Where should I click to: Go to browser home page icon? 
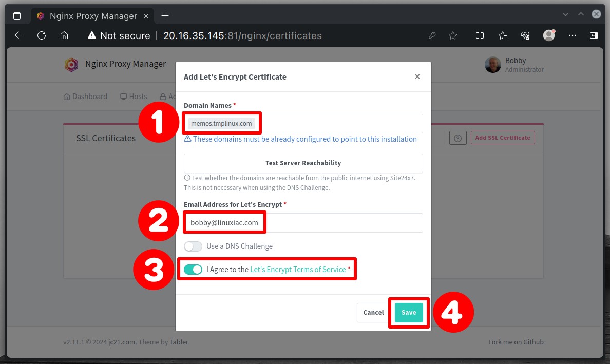[x=64, y=35]
